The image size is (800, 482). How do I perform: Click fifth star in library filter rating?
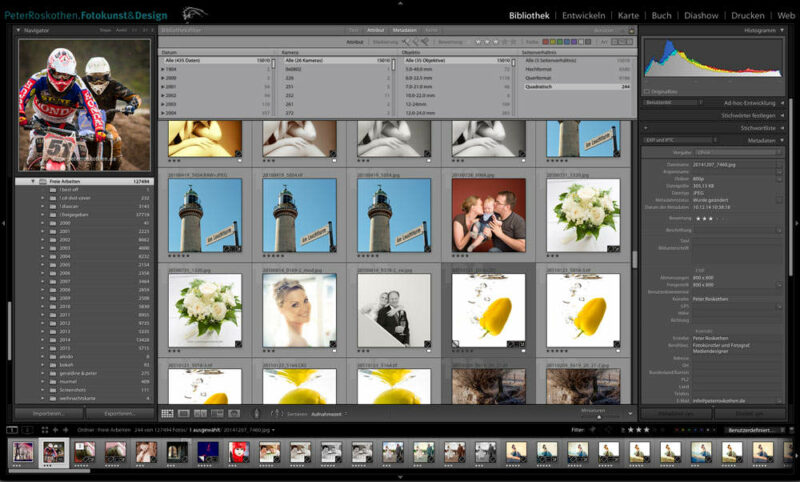[513, 42]
